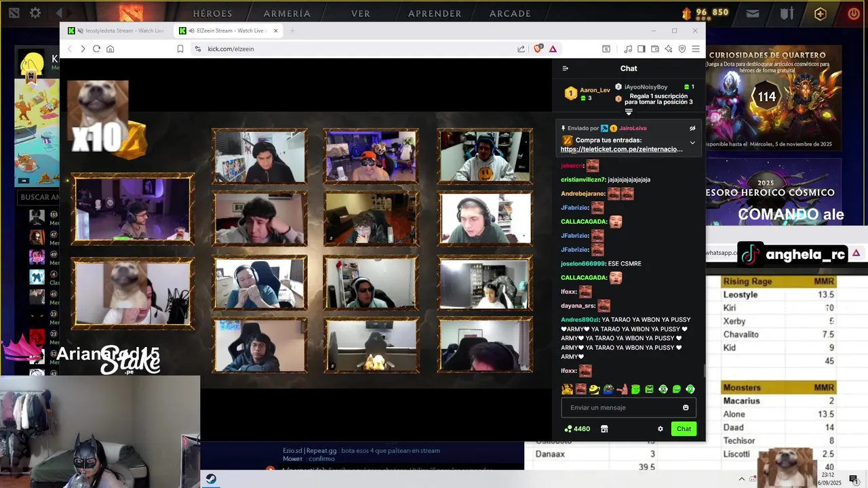
Task: Open Dota 2 mail envelope icon
Action: [753, 13]
